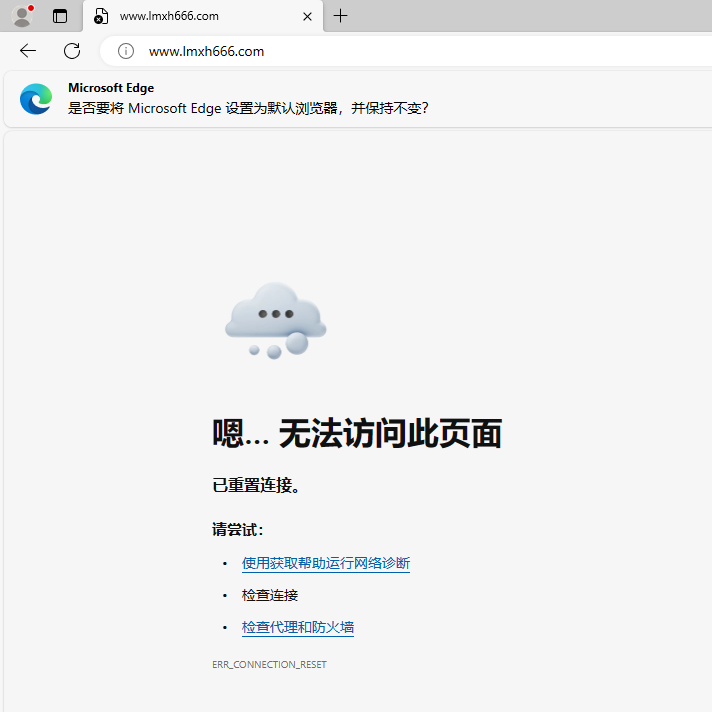Click the ERR_CONNECTION_RESET error code
Image resolution: width=712 pixels, height=712 pixels.
point(269,665)
